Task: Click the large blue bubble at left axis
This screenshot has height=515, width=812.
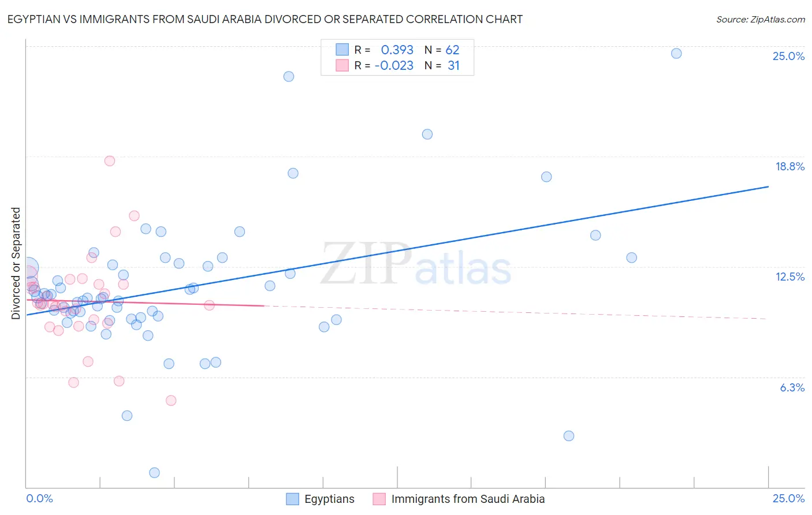Action: click(x=27, y=269)
